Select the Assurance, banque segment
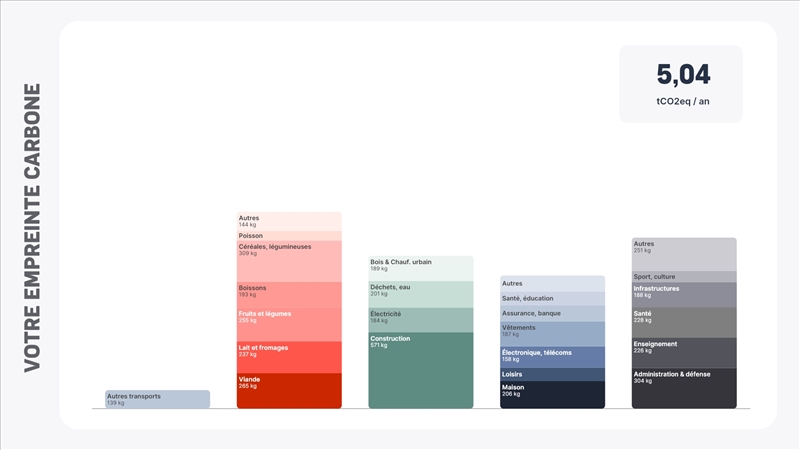800x450 pixels. [x=552, y=313]
